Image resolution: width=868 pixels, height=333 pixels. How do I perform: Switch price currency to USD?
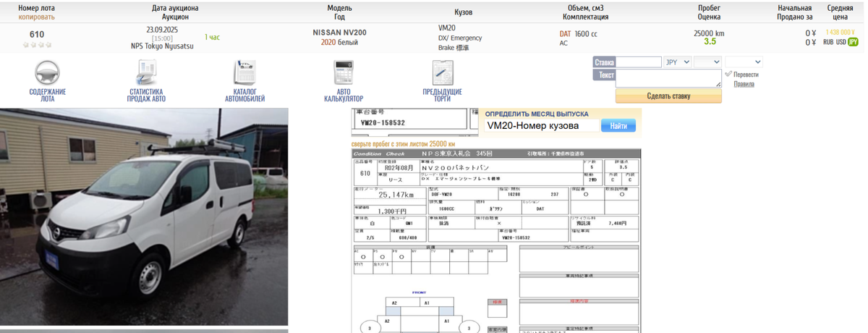click(x=841, y=42)
